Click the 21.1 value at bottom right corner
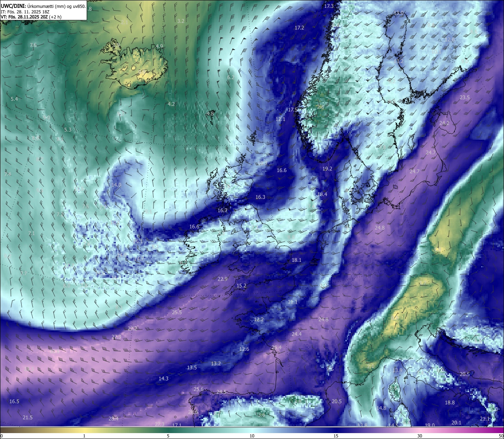 point(485,419)
